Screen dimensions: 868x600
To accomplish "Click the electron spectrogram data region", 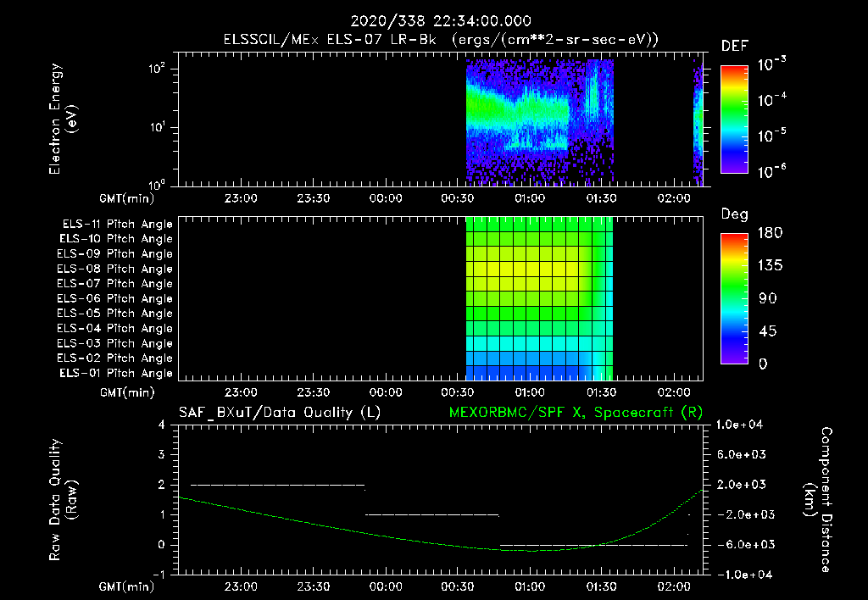I will click(x=540, y=122).
